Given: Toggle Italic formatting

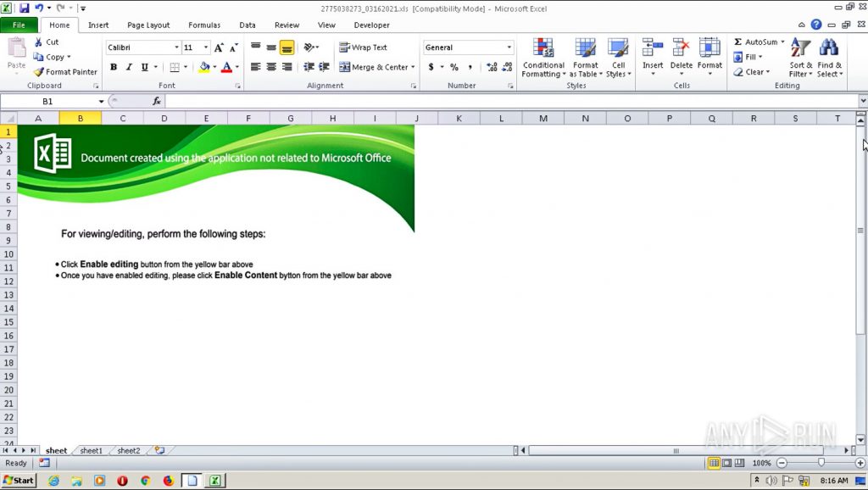Looking at the screenshot, I should pos(129,67).
